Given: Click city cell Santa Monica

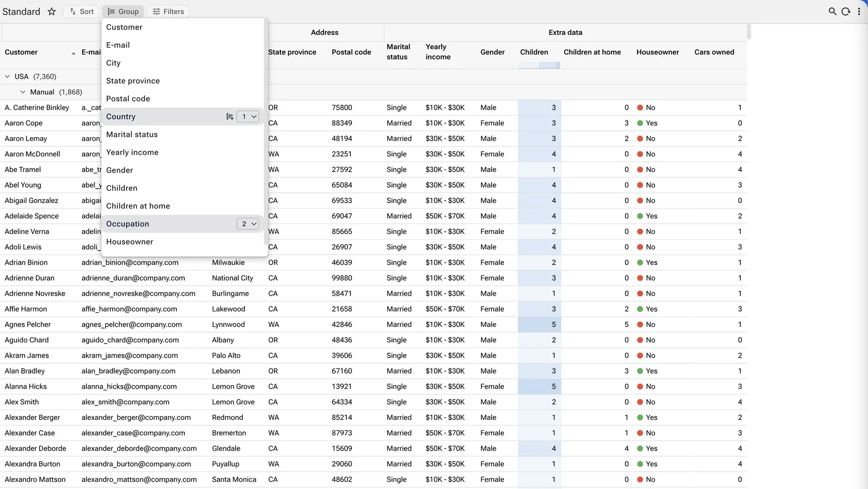Looking at the screenshot, I should [234, 480].
